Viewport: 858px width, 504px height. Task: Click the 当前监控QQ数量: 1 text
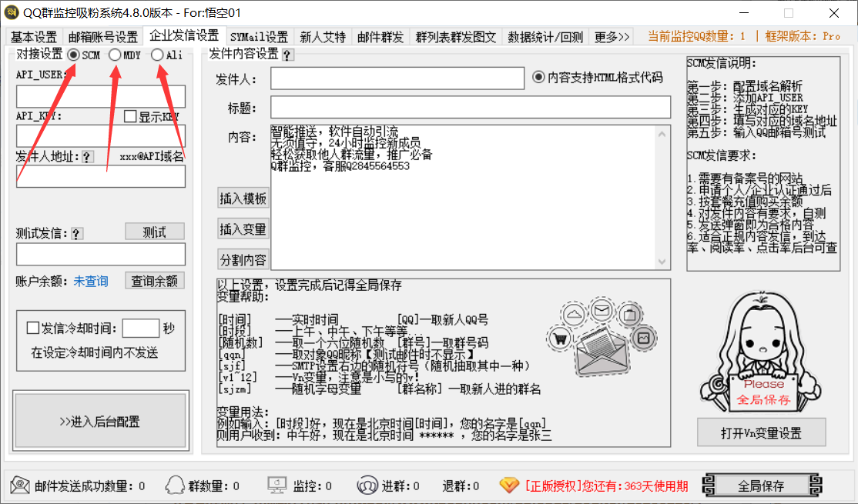pos(696,37)
